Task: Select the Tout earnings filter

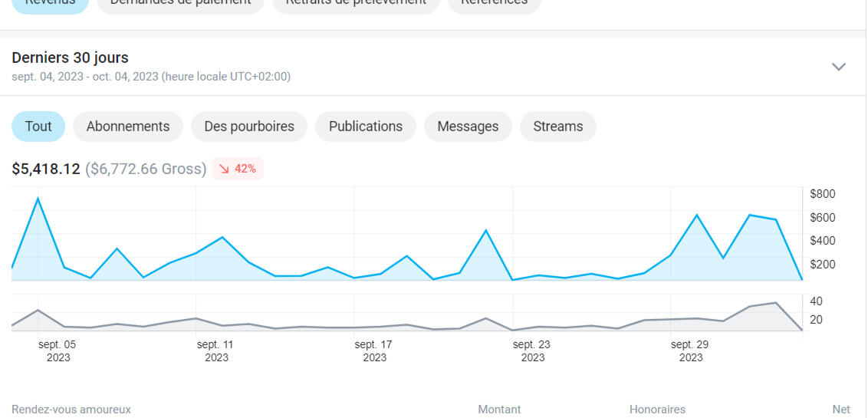Action: click(38, 127)
